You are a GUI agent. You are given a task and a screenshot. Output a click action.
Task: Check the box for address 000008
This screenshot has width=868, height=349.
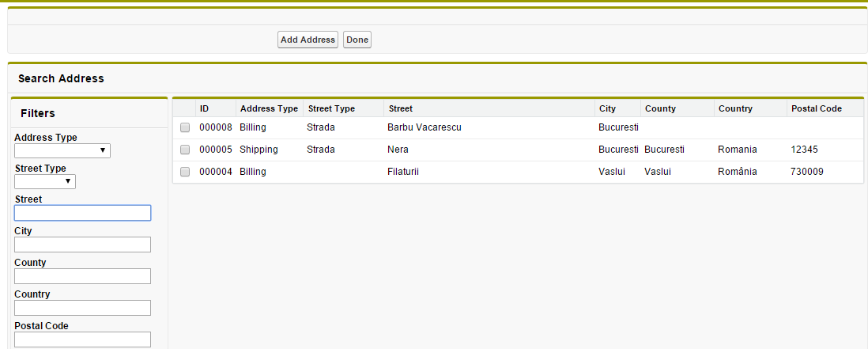(185, 127)
